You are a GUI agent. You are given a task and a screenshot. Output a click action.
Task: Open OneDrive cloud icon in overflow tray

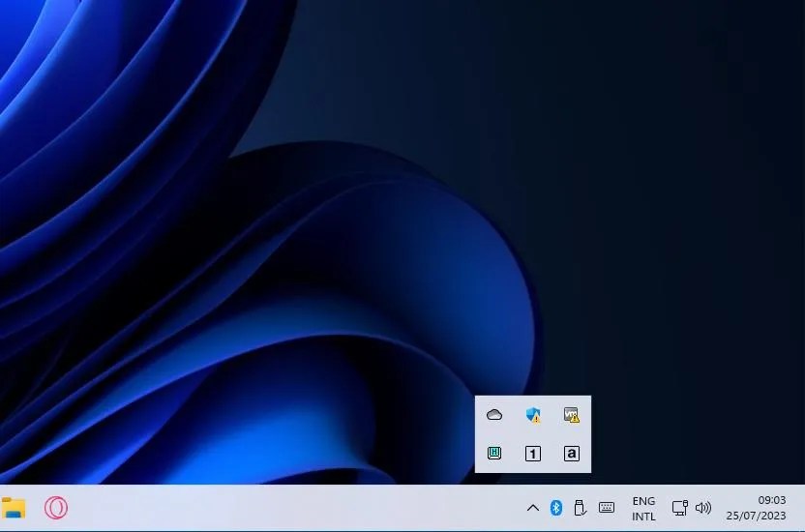click(494, 415)
